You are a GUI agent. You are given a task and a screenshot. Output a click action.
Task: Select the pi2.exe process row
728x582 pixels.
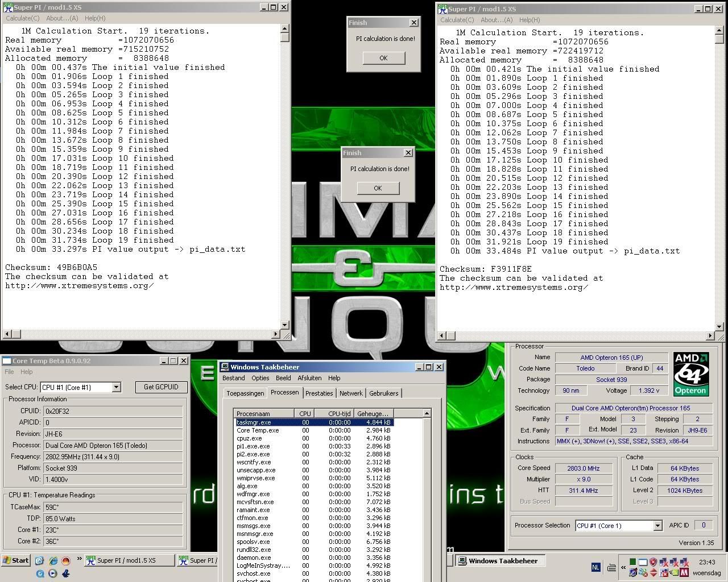[x=313, y=454]
